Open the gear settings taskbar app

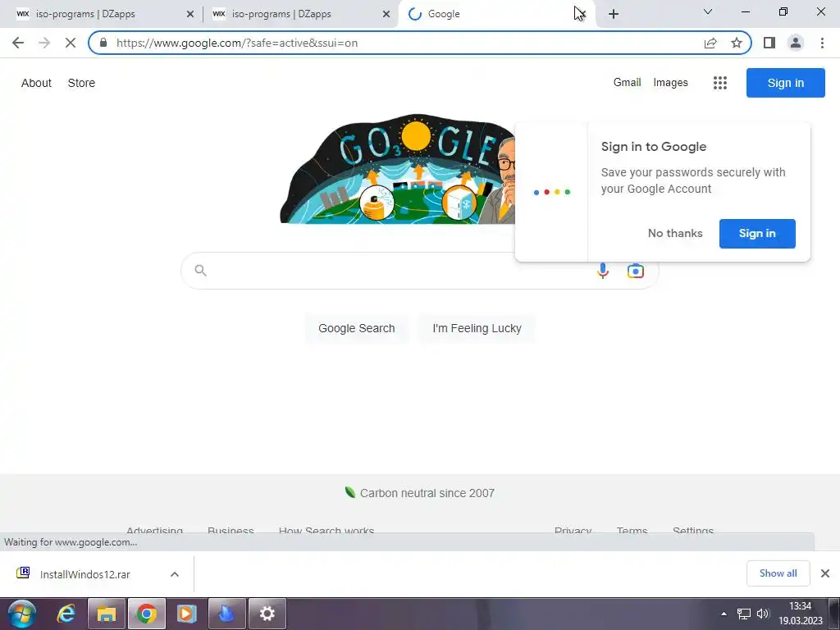coord(267,614)
